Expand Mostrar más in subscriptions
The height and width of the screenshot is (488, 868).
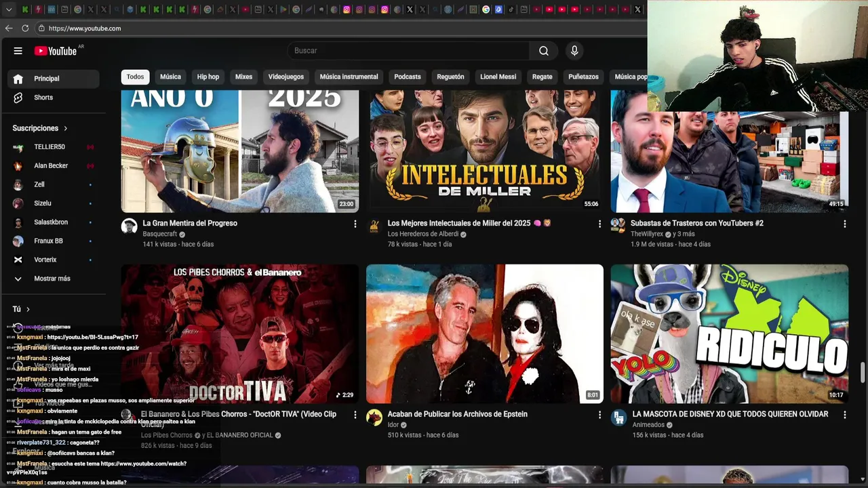(54, 279)
